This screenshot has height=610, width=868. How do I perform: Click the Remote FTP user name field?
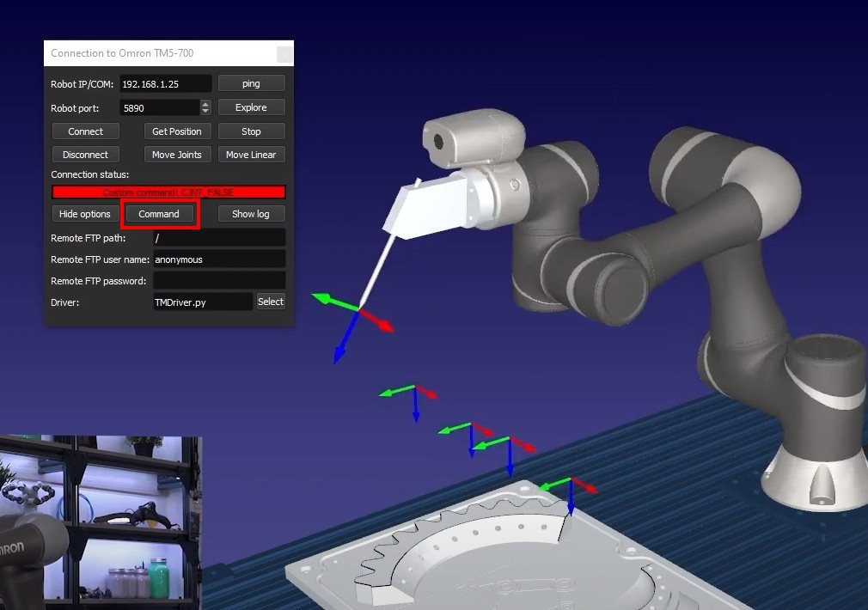[218, 259]
